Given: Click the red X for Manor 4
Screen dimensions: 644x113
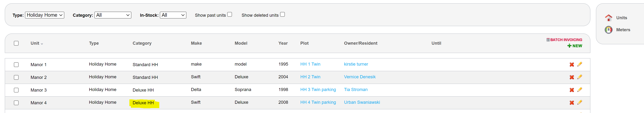Looking at the screenshot, I should click(x=571, y=103).
